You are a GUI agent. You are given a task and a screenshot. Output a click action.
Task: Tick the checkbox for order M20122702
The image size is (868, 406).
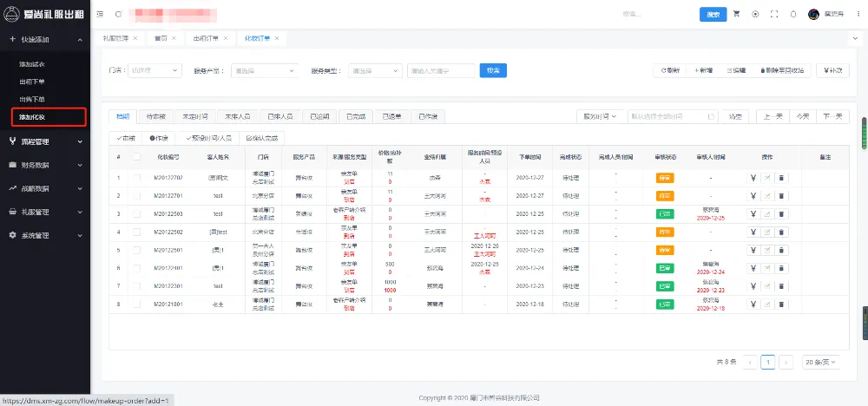(x=136, y=177)
